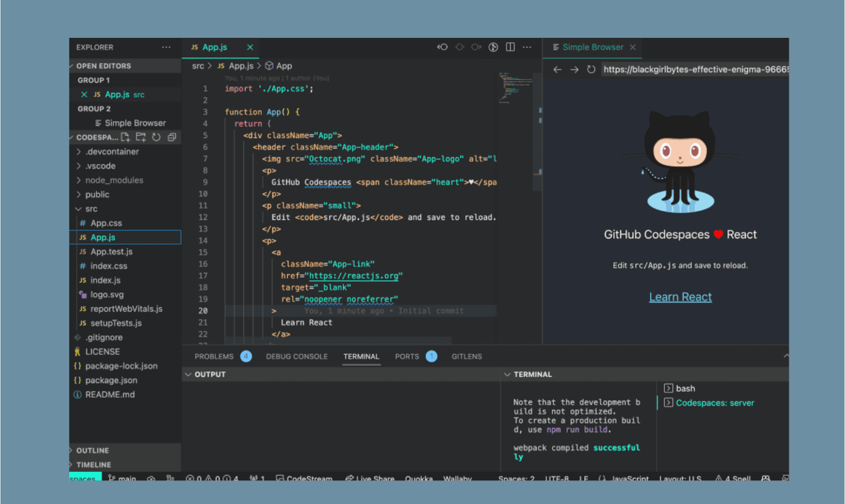Switch to the Debug Console tab
This screenshot has width=845, height=504.
297,356
